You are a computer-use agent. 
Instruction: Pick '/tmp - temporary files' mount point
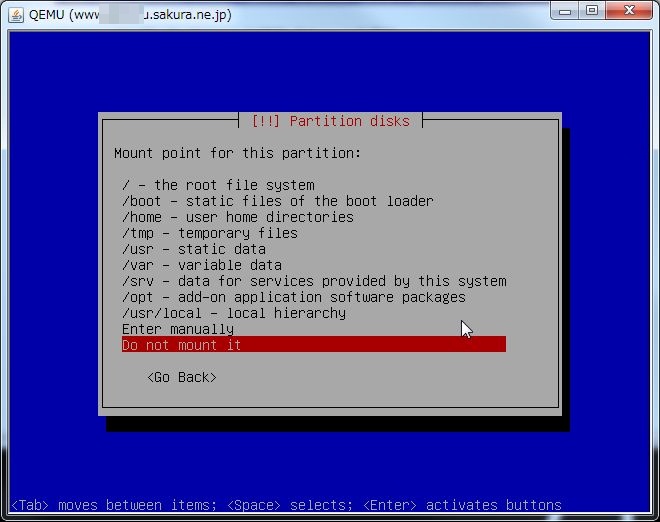point(210,233)
